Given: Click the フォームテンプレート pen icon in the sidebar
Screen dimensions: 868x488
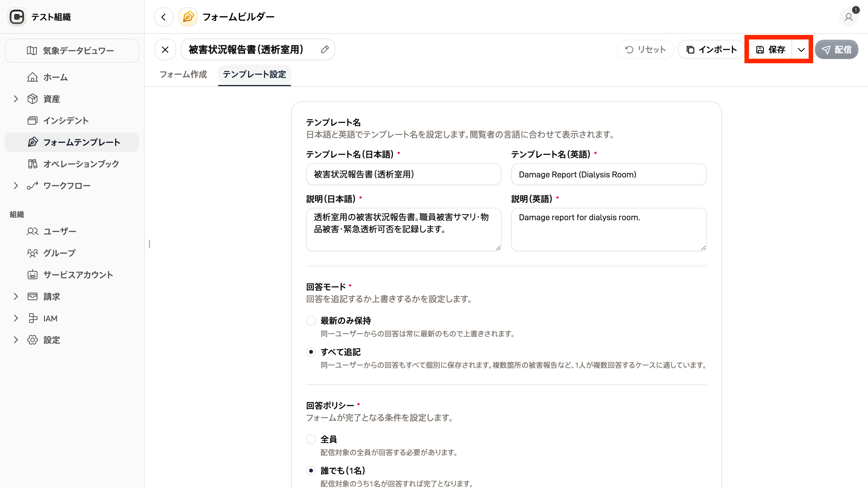Looking at the screenshot, I should [x=32, y=142].
